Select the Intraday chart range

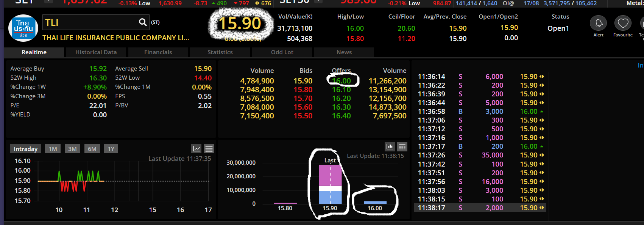[x=26, y=149]
